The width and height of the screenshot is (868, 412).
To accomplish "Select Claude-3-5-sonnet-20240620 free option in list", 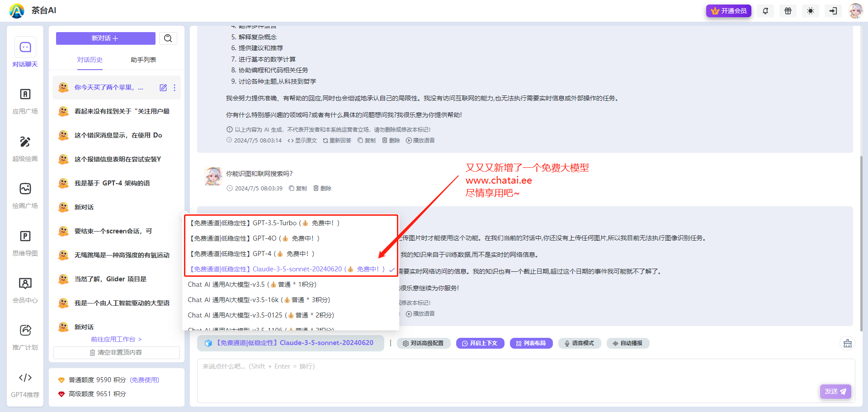I will click(291, 269).
